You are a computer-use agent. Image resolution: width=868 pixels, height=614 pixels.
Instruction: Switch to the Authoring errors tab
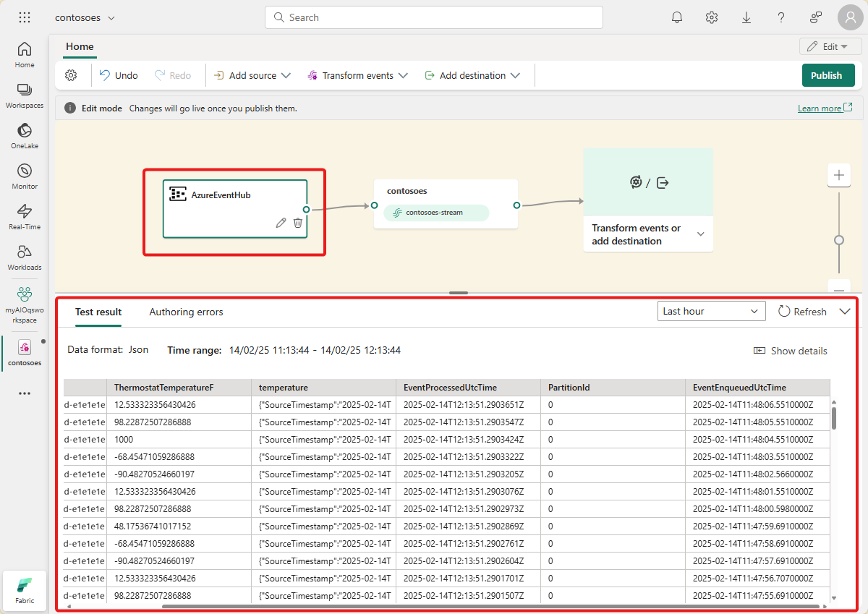[186, 312]
